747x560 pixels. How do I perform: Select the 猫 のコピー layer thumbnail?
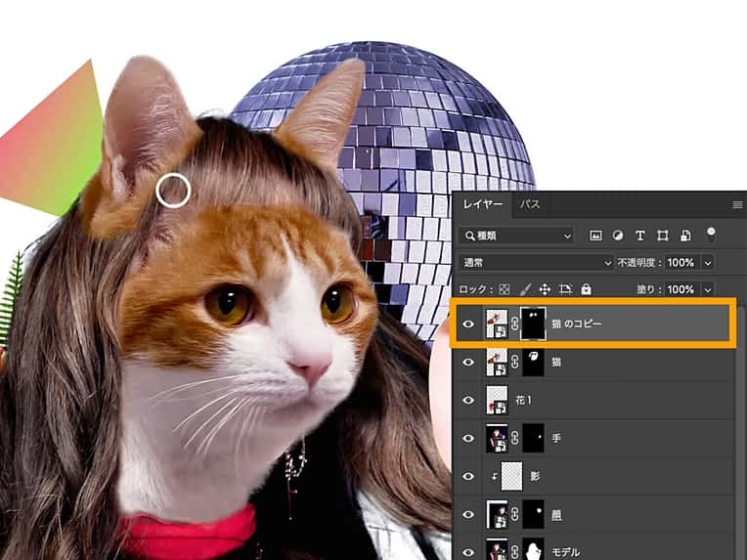tap(497, 323)
